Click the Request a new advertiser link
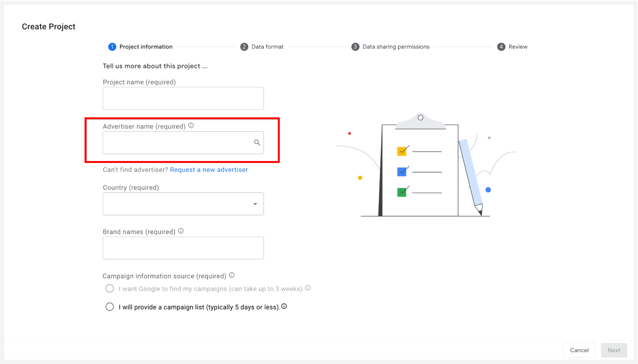Screen dimensions: 638x364 pos(209,170)
